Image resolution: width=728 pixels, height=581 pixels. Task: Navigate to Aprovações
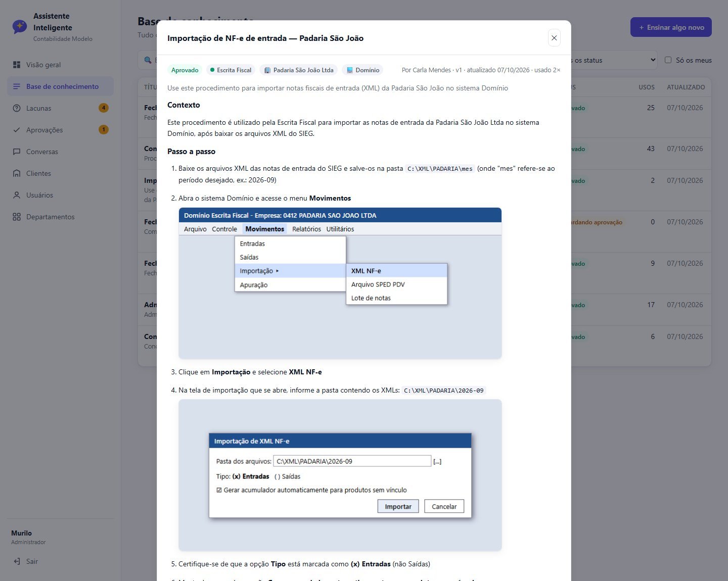click(60, 130)
